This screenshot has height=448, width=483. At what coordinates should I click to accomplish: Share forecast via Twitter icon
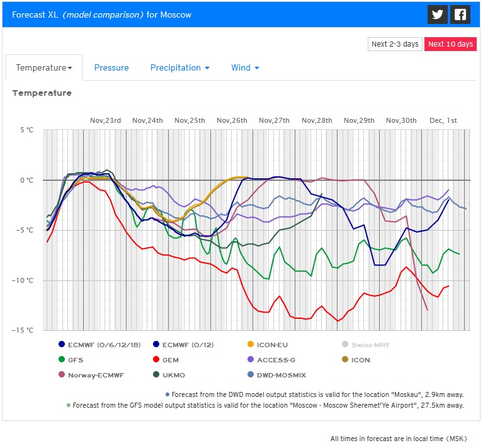(438, 14)
